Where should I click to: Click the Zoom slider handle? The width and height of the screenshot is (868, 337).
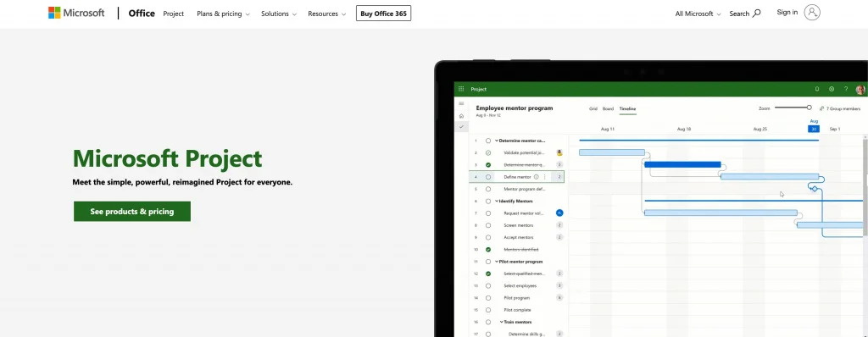tap(809, 108)
